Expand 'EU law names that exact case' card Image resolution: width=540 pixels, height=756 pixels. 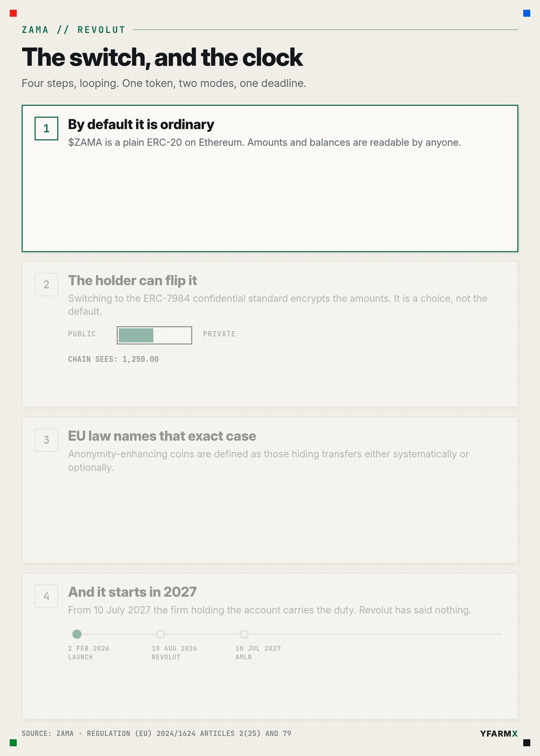click(270, 490)
